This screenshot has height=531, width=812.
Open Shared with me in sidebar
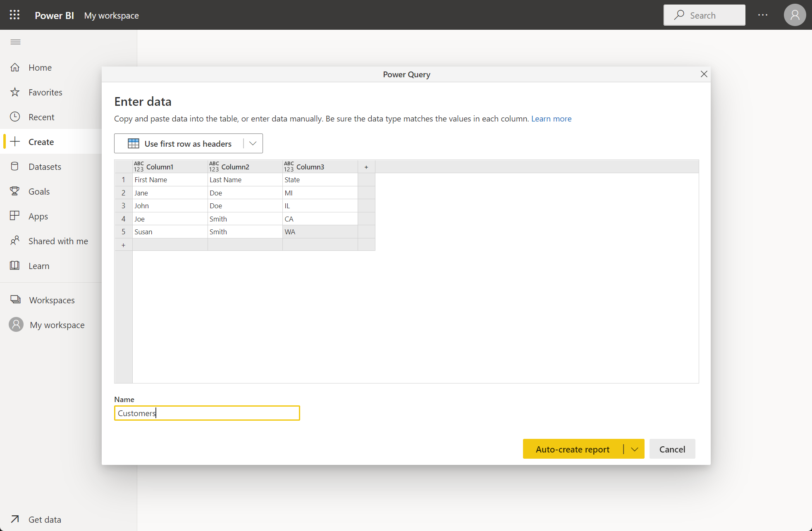pos(58,241)
